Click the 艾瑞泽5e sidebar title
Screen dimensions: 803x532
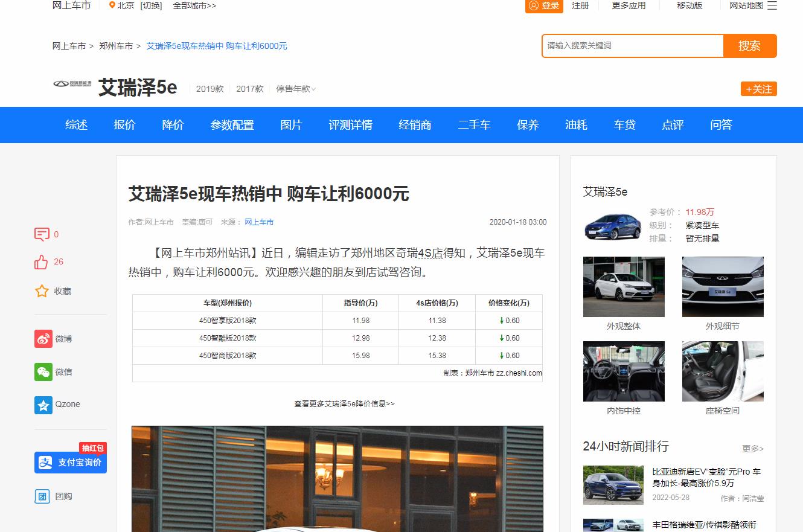[x=606, y=192]
